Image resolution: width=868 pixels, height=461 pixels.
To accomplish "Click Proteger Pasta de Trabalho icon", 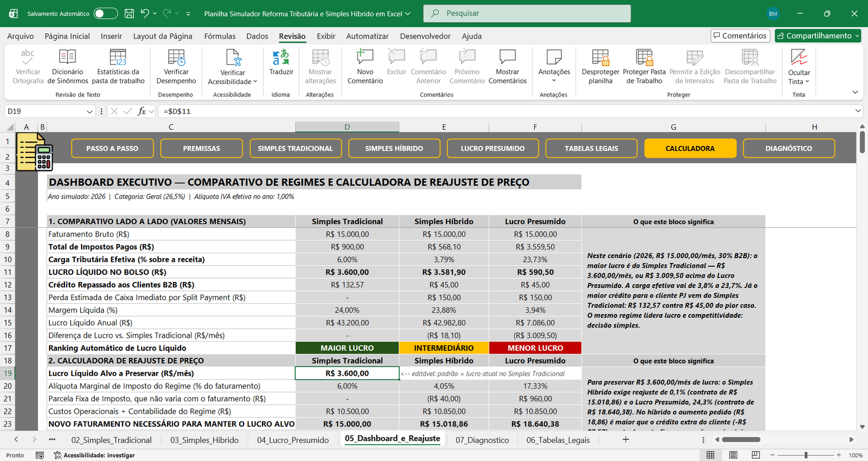I will (x=644, y=57).
